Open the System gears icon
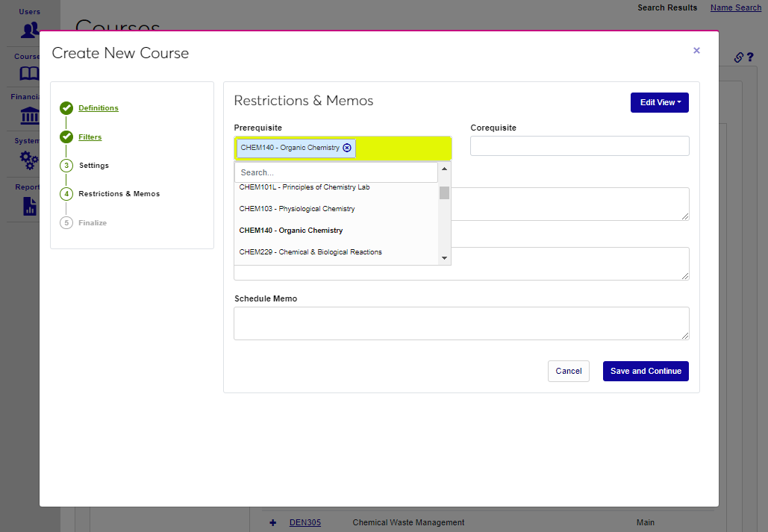The width and height of the screenshot is (768, 532). (30, 159)
